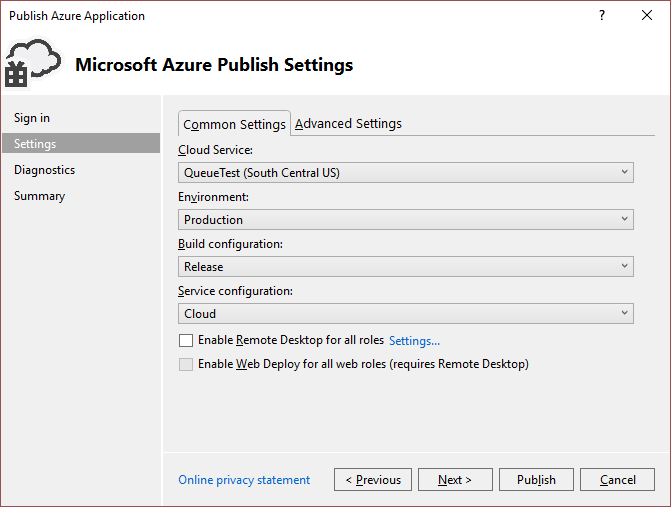Image resolution: width=671 pixels, height=508 pixels.
Task: Click the Publish button
Action: 536,480
